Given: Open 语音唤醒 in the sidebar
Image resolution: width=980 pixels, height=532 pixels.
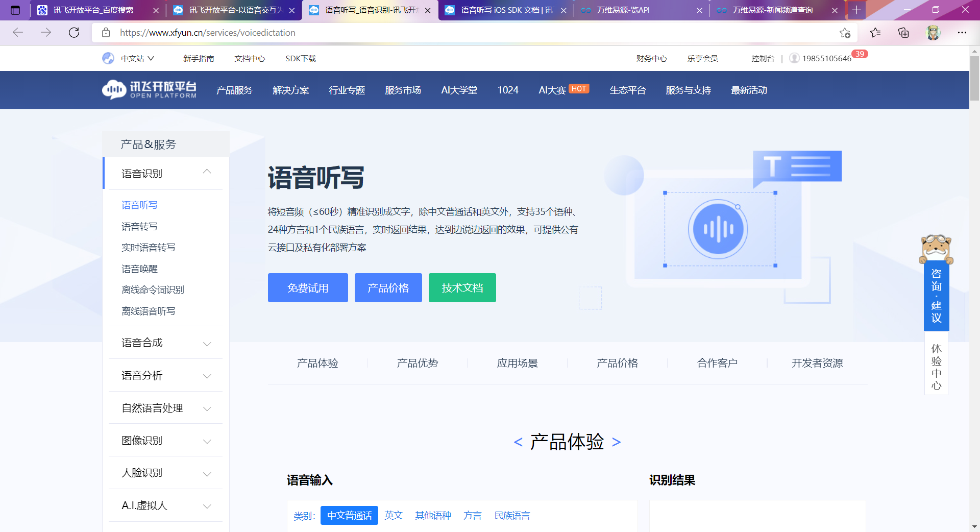Looking at the screenshot, I should click(x=139, y=269).
